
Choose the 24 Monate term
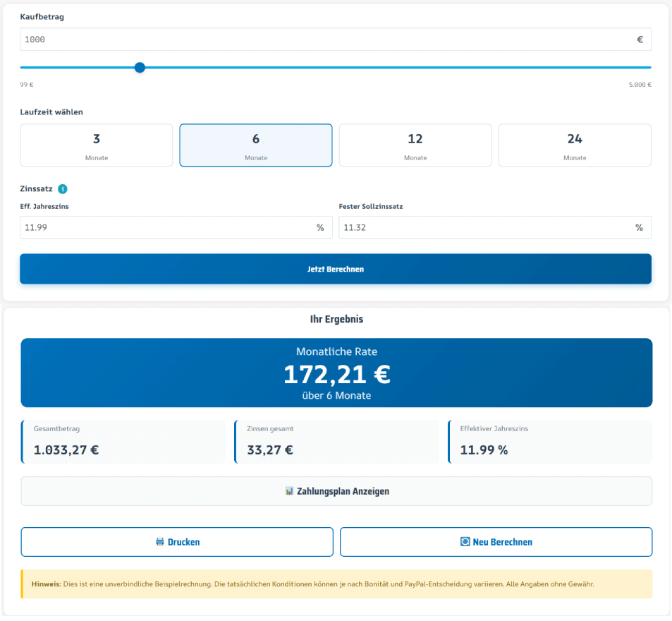(575, 145)
